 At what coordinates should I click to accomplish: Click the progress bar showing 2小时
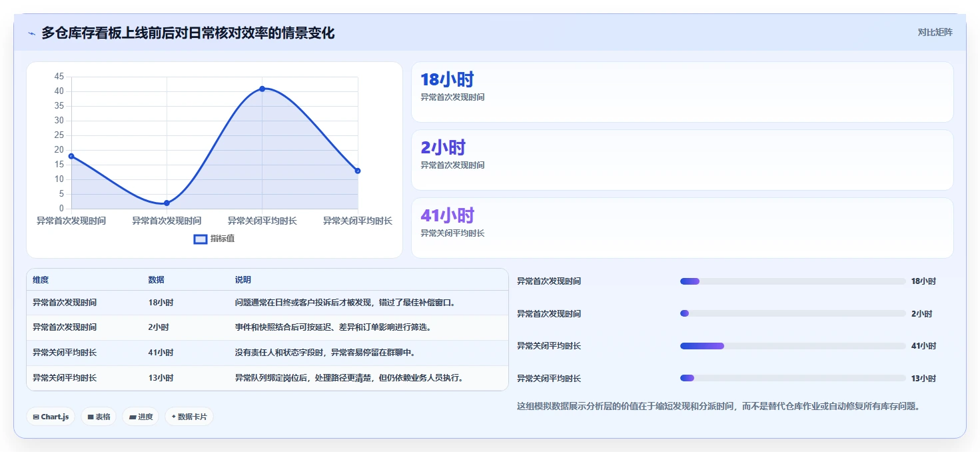click(793, 313)
